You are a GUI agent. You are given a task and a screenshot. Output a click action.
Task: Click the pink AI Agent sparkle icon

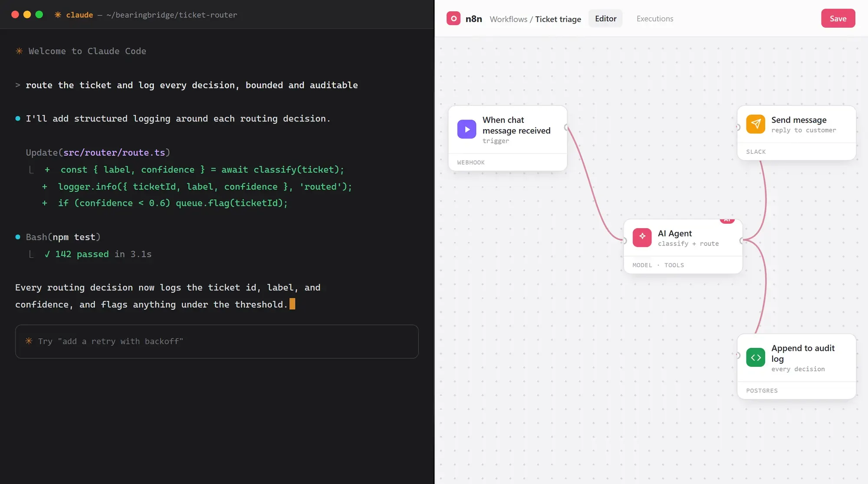pos(642,237)
